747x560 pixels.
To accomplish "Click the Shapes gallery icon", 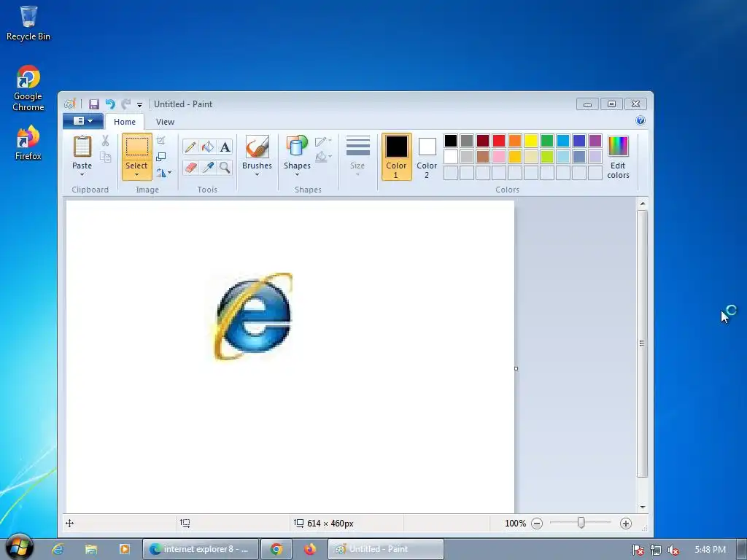I will (297, 146).
